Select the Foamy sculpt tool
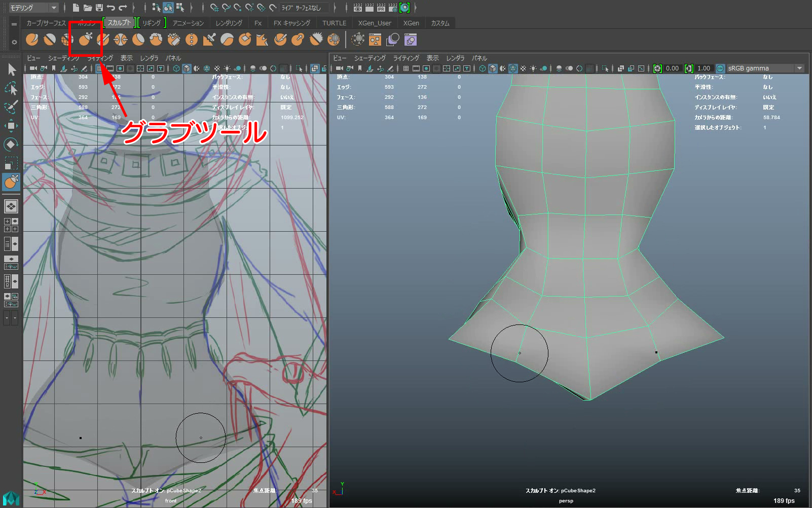The height and width of the screenshot is (508, 812). (156, 40)
